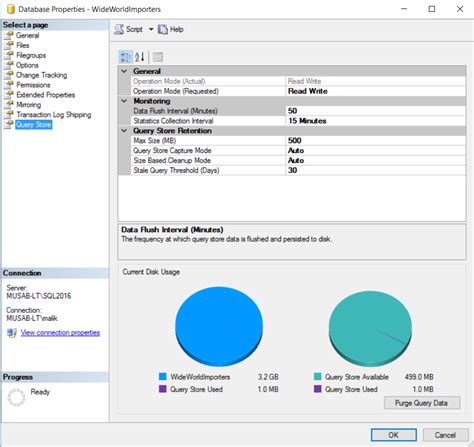Screen dimensions: 474x447
Task: Select the Query Store page
Action: point(33,125)
